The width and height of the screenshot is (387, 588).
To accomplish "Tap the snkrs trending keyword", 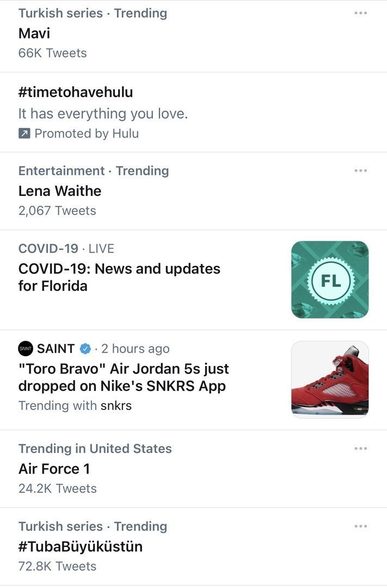I will pos(116,406).
